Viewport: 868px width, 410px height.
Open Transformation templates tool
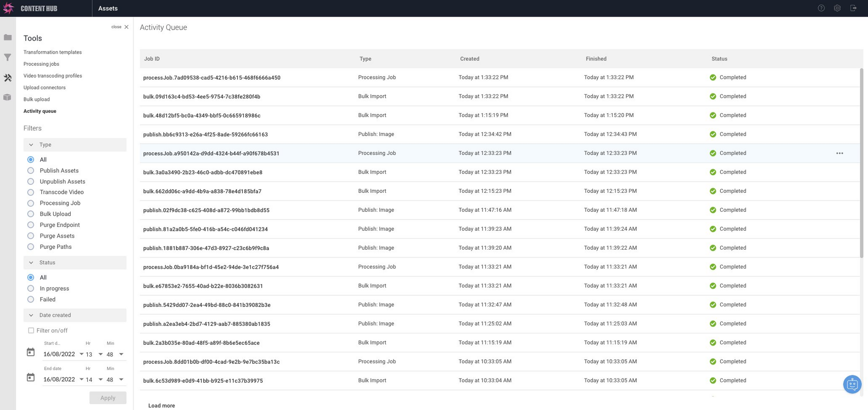pos(53,52)
